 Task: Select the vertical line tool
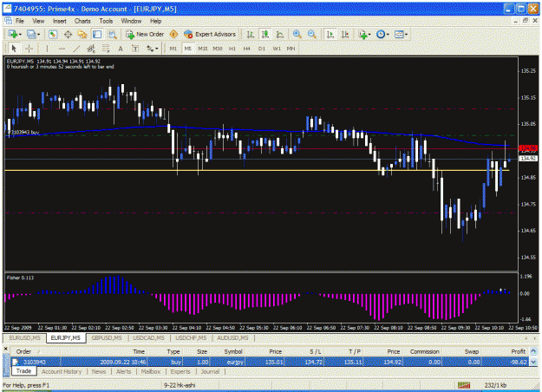click(47, 49)
